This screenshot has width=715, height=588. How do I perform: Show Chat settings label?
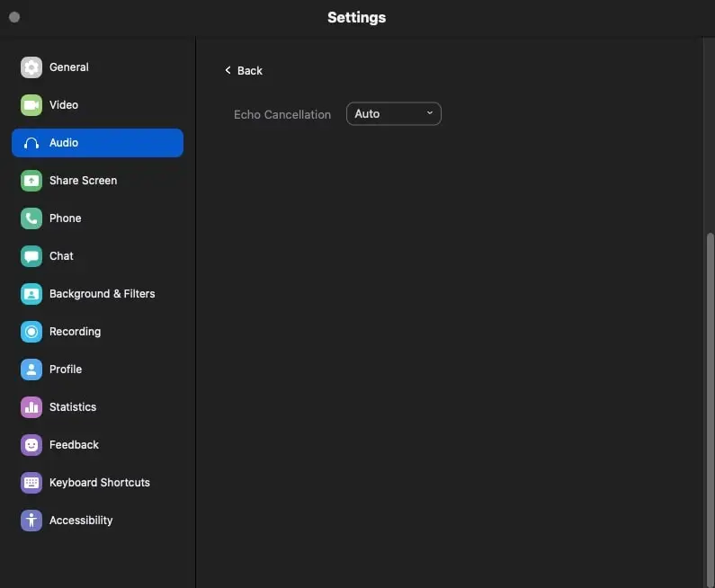tap(61, 256)
